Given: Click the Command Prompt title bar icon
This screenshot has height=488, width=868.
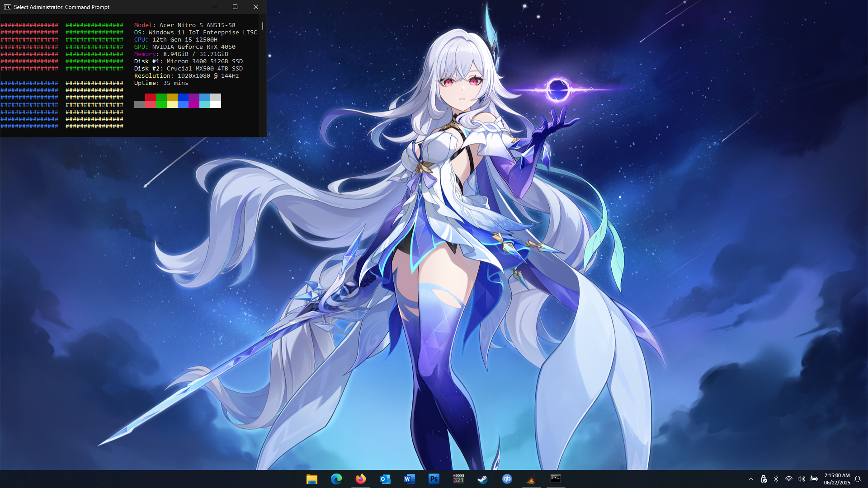Looking at the screenshot, I should [x=8, y=7].
